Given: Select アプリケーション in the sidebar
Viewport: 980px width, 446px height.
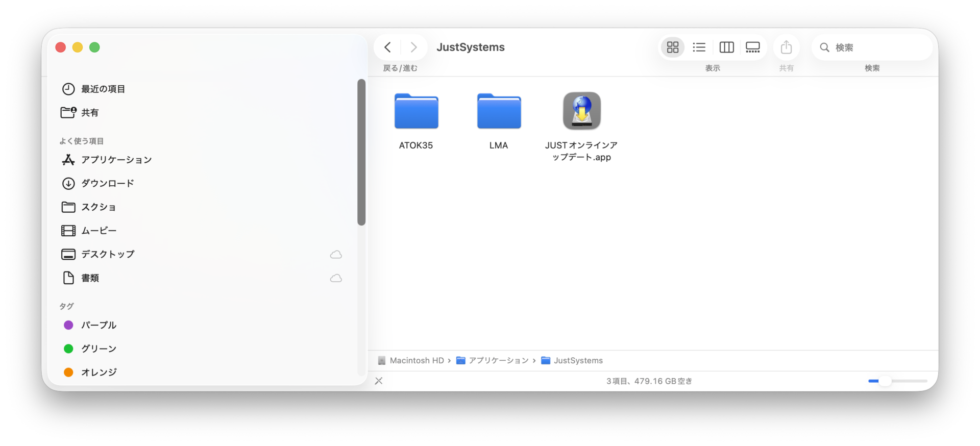Looking at the screenshot, I should (x=116, y=160).
